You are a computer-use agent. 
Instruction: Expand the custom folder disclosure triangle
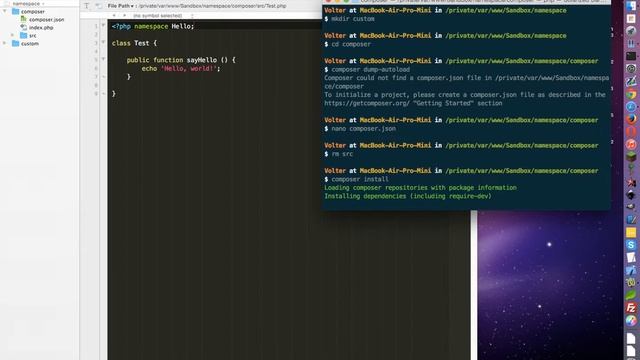point(5,43)
